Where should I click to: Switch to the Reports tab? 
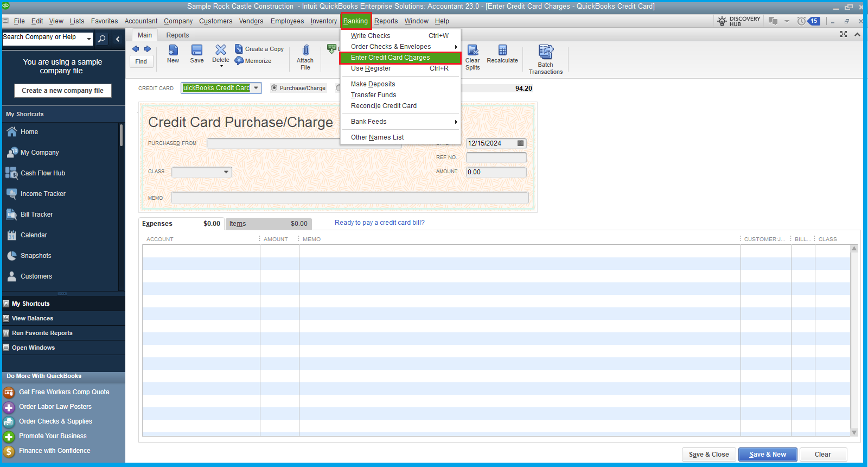[177, 35]
